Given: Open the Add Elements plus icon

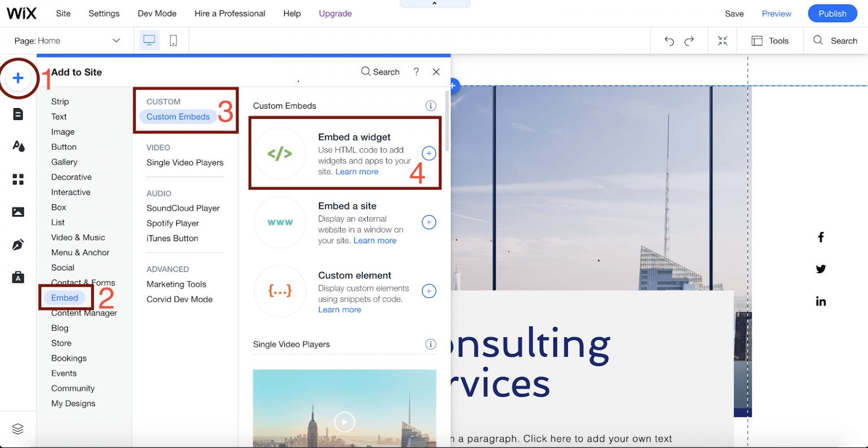Looking at the screenshot, I should tap(19, 79).
